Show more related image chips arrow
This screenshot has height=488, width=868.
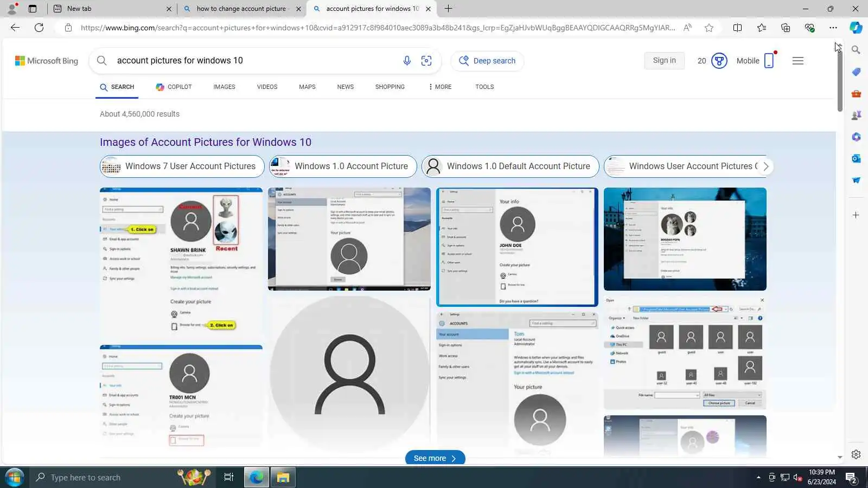coord(766,166)
